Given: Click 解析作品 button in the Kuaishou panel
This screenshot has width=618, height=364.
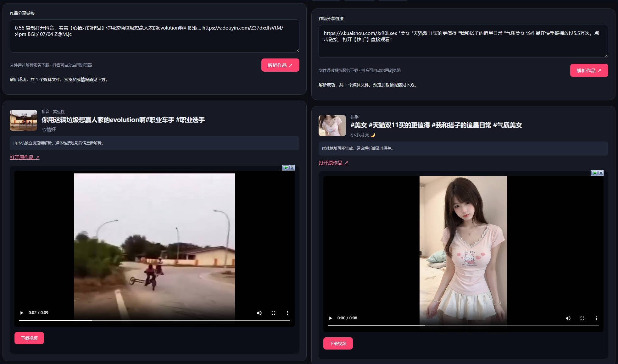Looking at the screenshot, I should (589, 70).
